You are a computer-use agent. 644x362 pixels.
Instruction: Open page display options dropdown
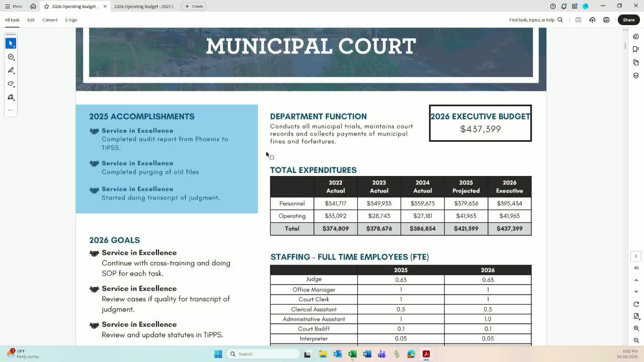[636, 316]
